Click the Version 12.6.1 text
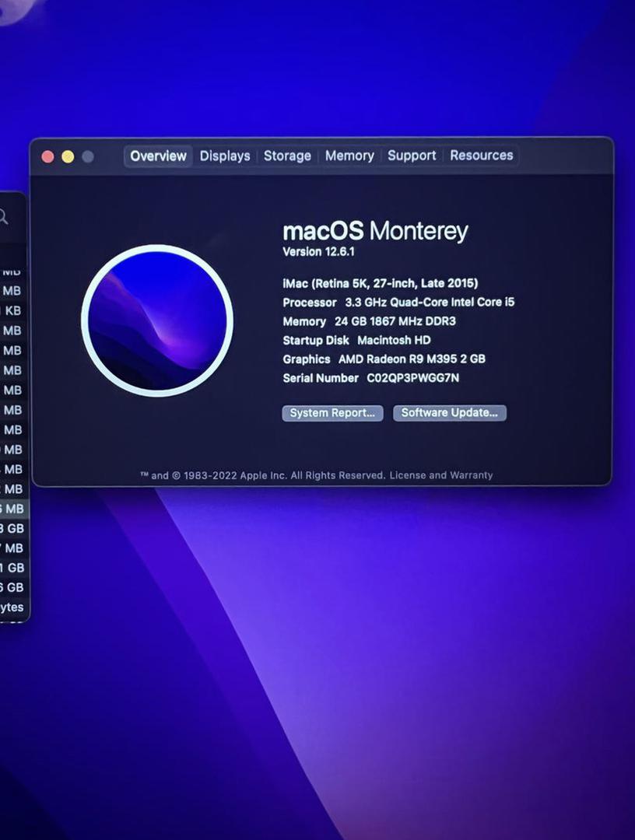 (x=318, y=252)
